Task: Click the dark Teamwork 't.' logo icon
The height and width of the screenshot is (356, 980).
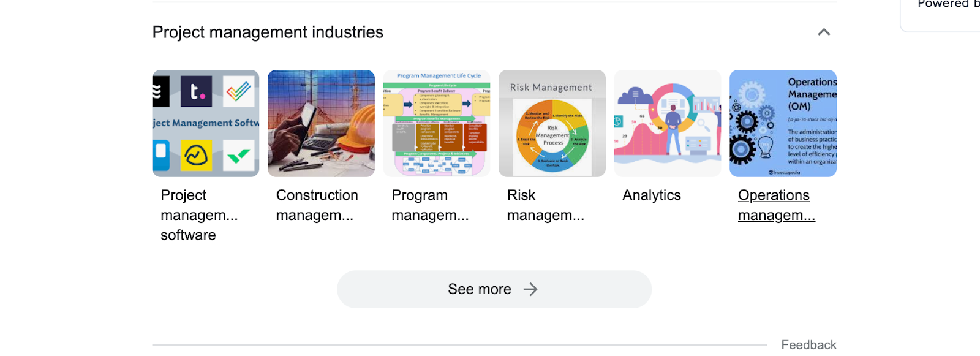Action: 196,91
